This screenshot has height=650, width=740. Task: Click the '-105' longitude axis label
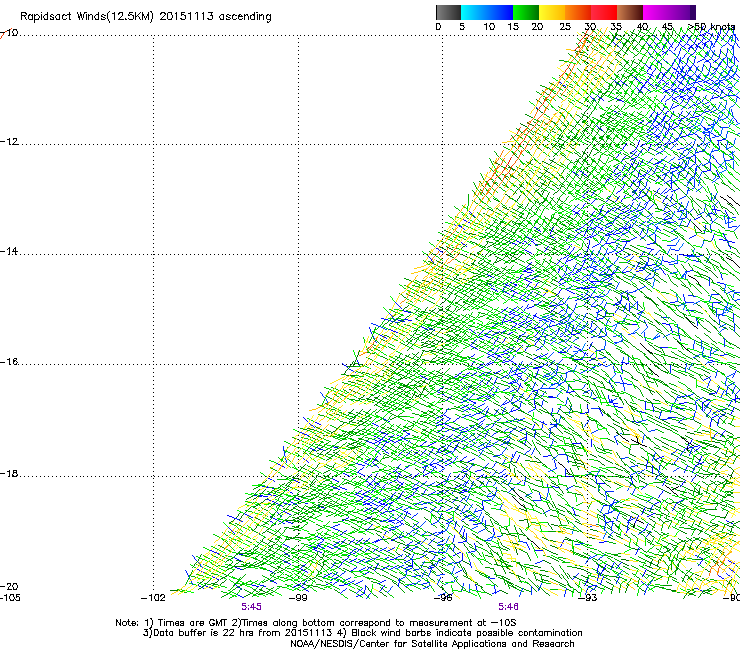[x=10, y=598]
